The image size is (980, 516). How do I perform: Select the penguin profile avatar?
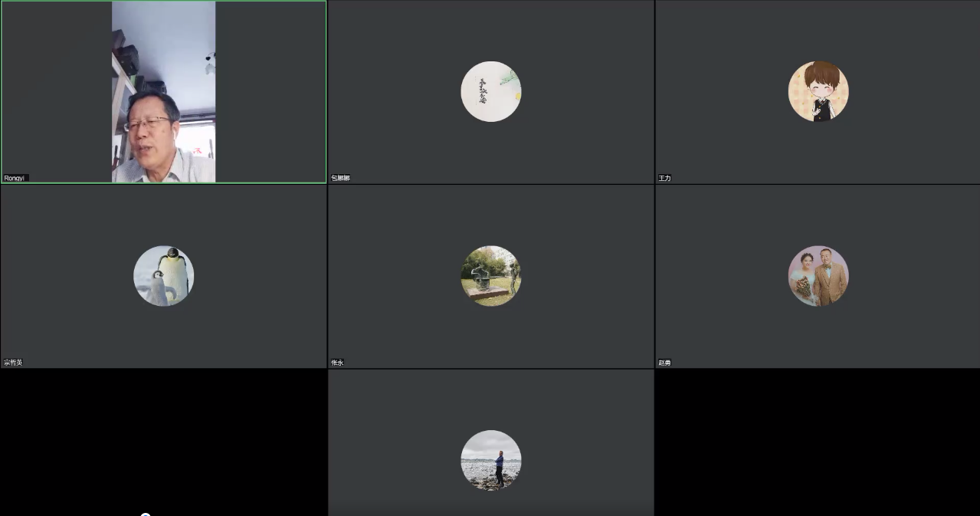(x=163, y=276)
